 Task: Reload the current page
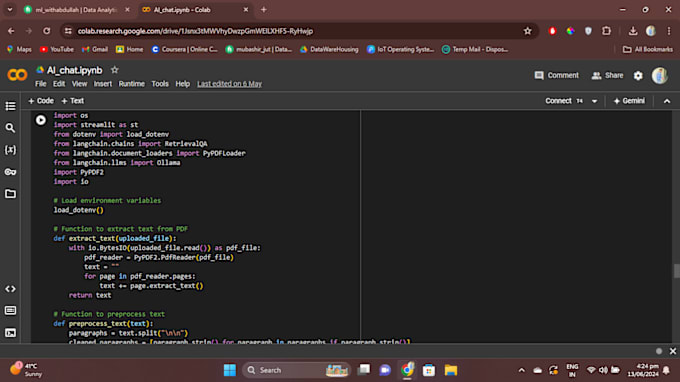point(46,31)
